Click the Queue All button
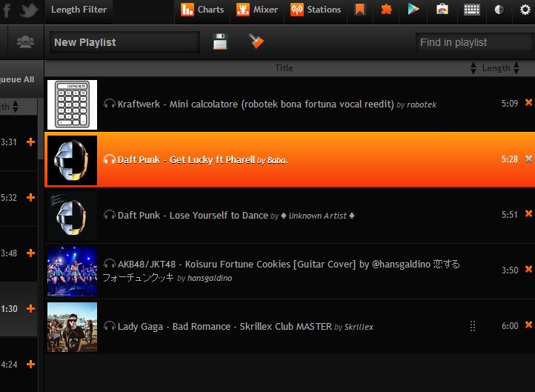The width and height of the screenshot is (535, 392). [17, 79]
